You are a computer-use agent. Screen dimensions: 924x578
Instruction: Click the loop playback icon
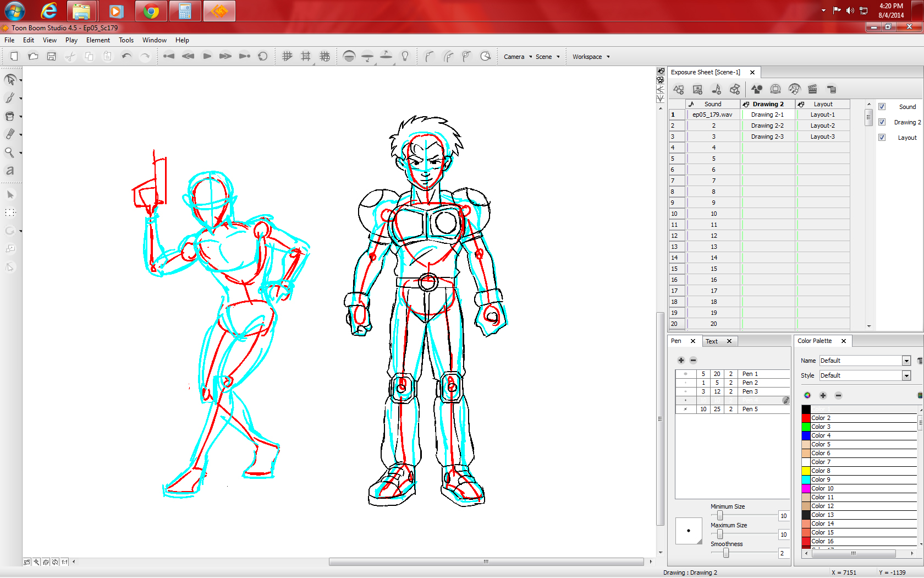click(263, 56)
